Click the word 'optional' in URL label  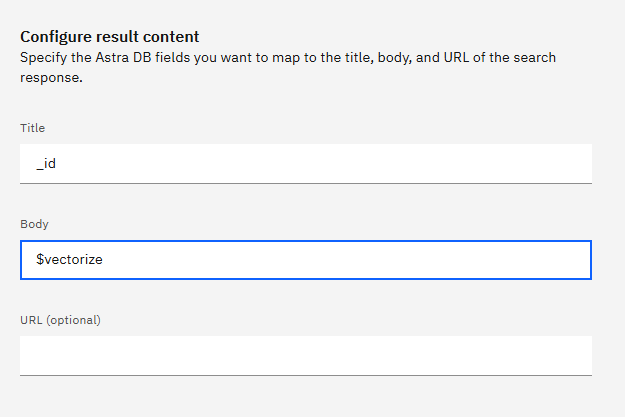[x=75, y=320]
